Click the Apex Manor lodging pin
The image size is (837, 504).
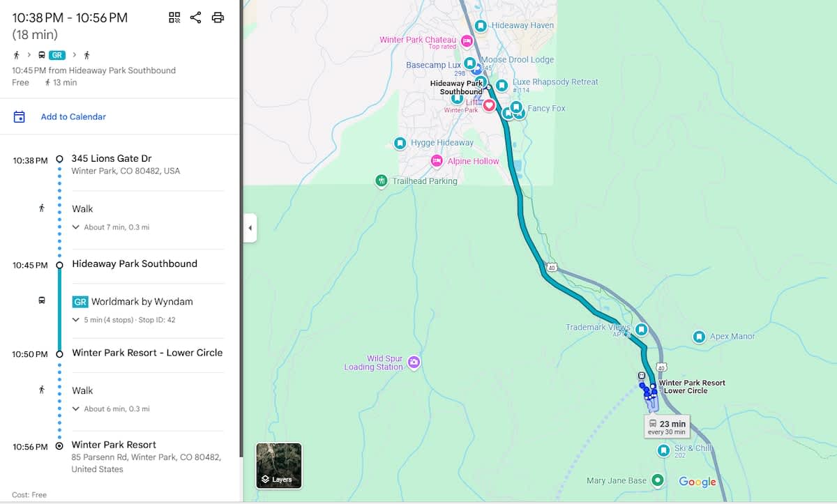tap(699, 337)
